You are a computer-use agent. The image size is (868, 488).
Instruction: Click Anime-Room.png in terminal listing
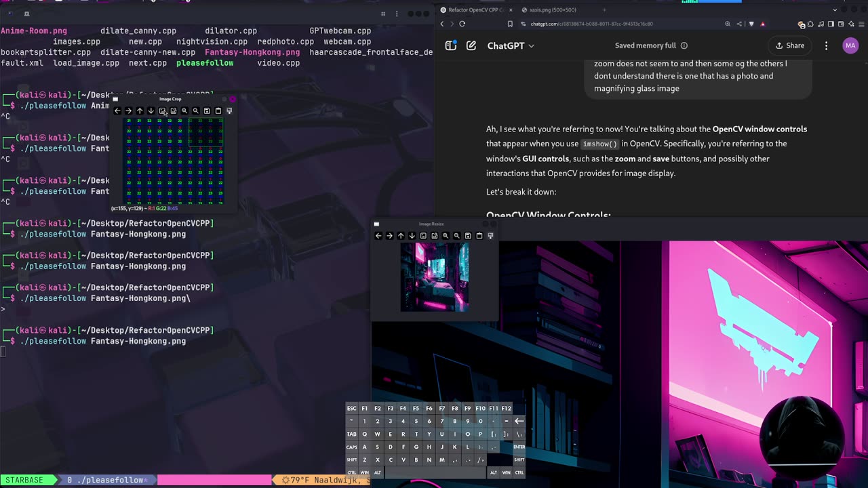pos(34,30)
